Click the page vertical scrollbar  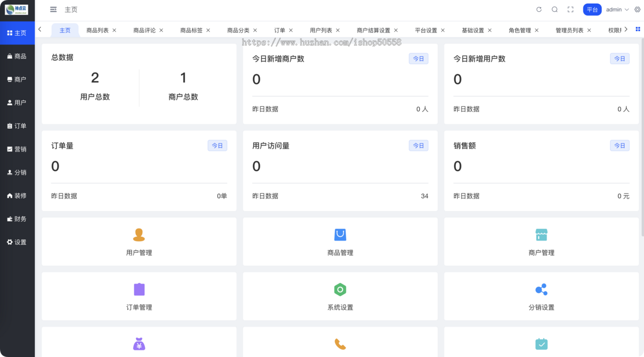pyautogui.click(x=642, y=137)
